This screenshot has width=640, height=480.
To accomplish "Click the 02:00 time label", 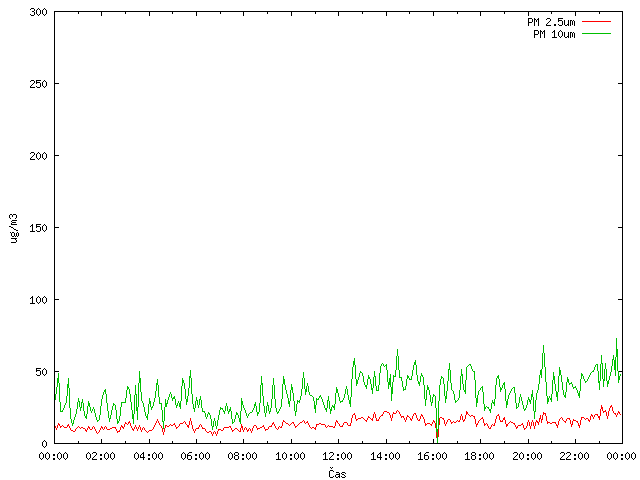I will click(101, 456).
